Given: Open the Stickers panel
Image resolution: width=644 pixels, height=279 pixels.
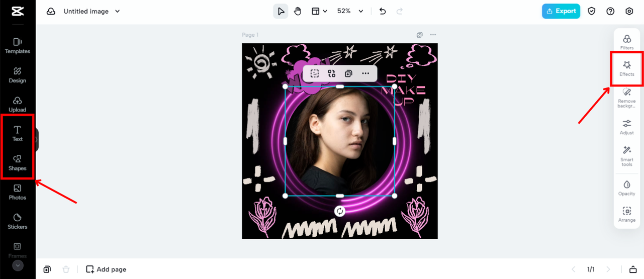Looking at the screenshot, I should 18,221.
